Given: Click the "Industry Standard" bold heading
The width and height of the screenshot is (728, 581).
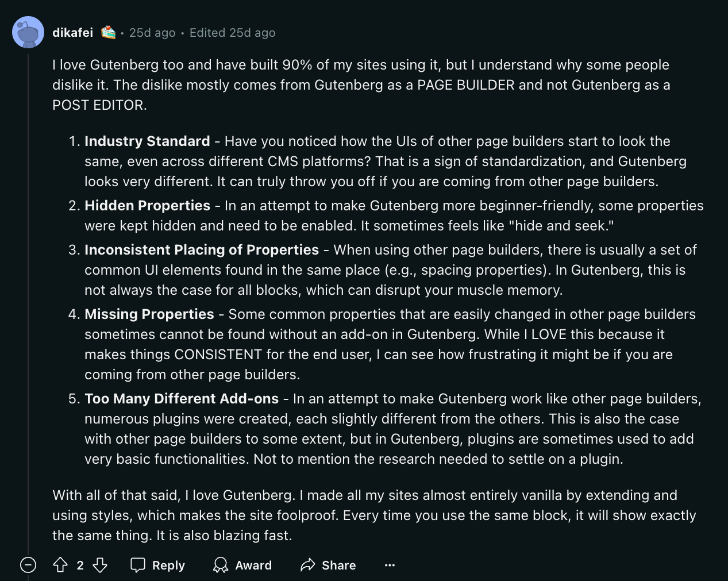Looking at the screenshot, I should pos(147,141).
